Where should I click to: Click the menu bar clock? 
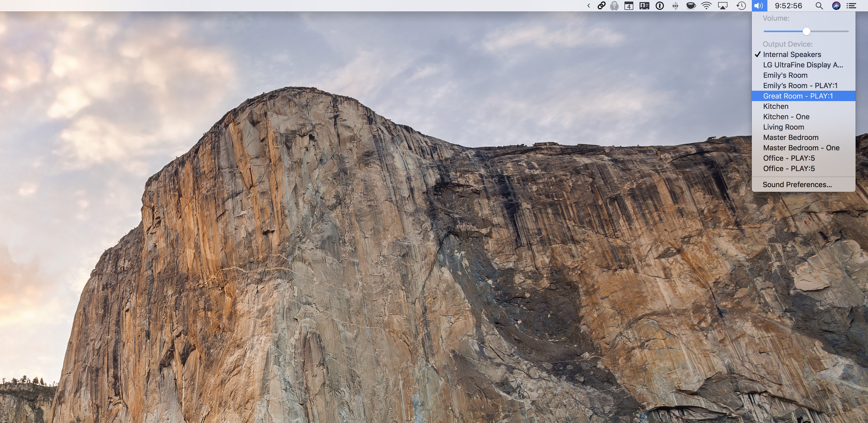(788, 6)
